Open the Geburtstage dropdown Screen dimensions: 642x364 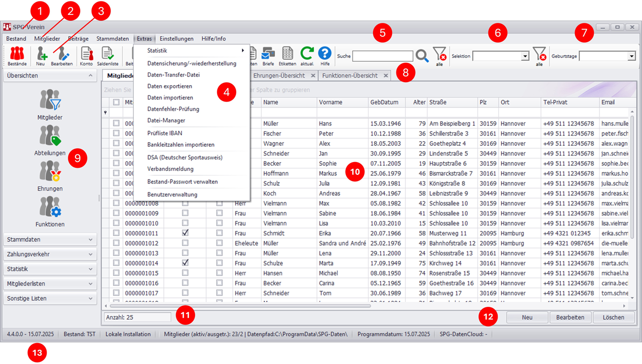click(631, 56)
